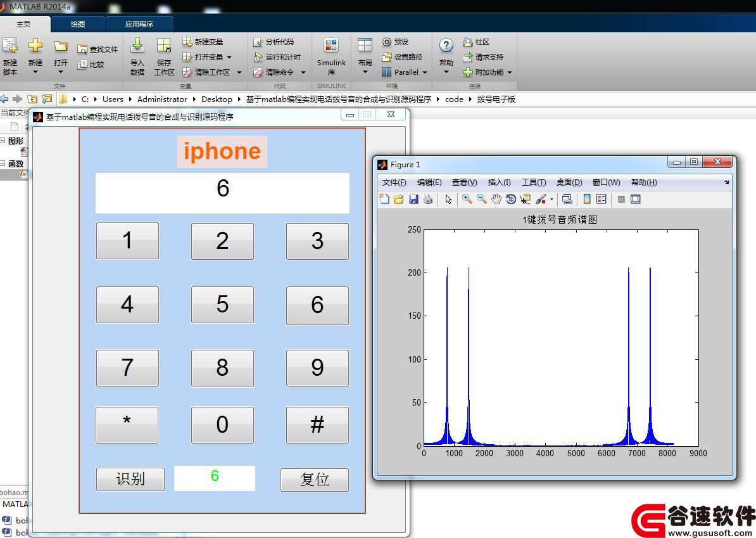
Task: Go back using the address bar left arrow
Action: 4,99
